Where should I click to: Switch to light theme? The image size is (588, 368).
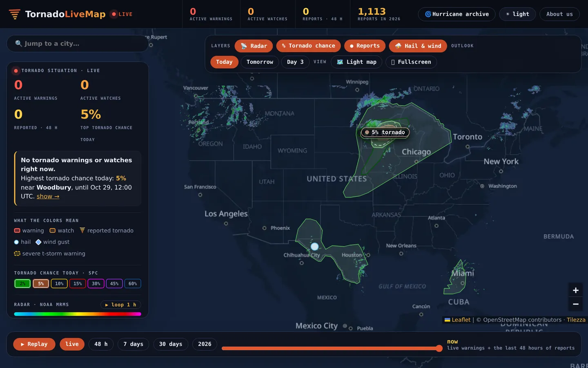[x=517, y=14]
